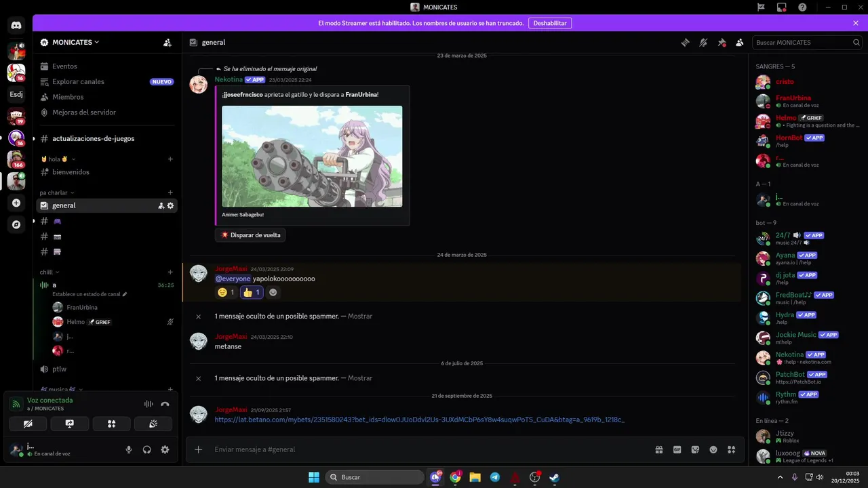Open Windows Start button

314,477
